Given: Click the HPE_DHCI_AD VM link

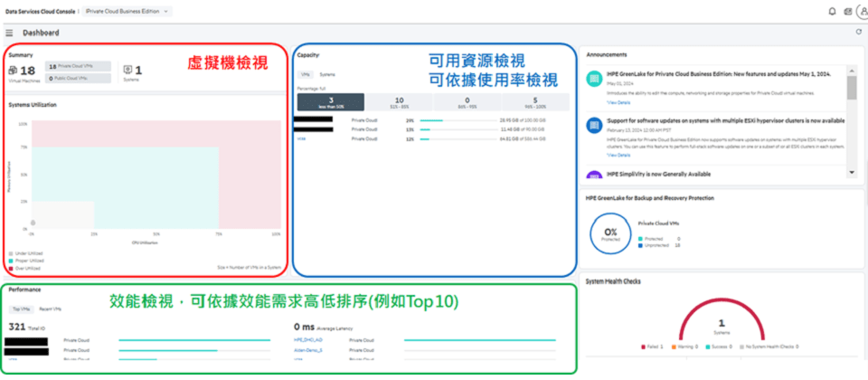Looking at the screenshot, I should [x=308, y=340].
